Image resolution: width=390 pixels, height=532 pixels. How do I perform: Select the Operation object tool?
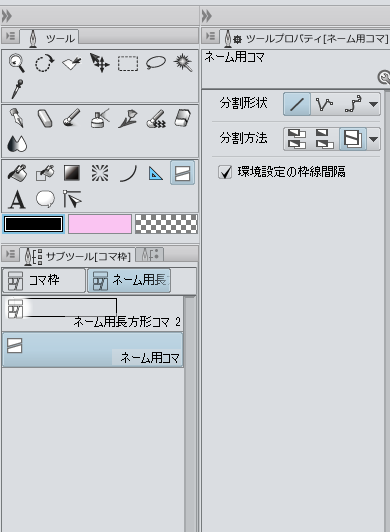pyautogui.click(x=72, y=63)
